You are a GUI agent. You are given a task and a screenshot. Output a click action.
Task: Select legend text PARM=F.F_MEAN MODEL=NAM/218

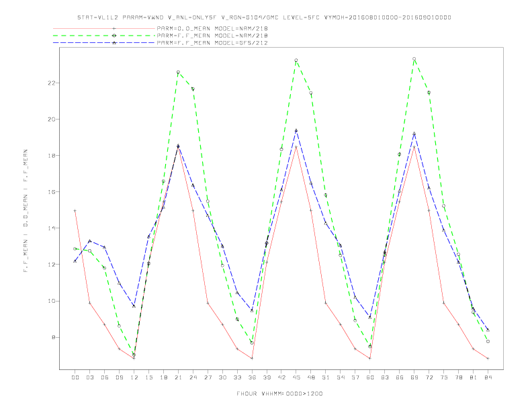[x=212, y=36]
